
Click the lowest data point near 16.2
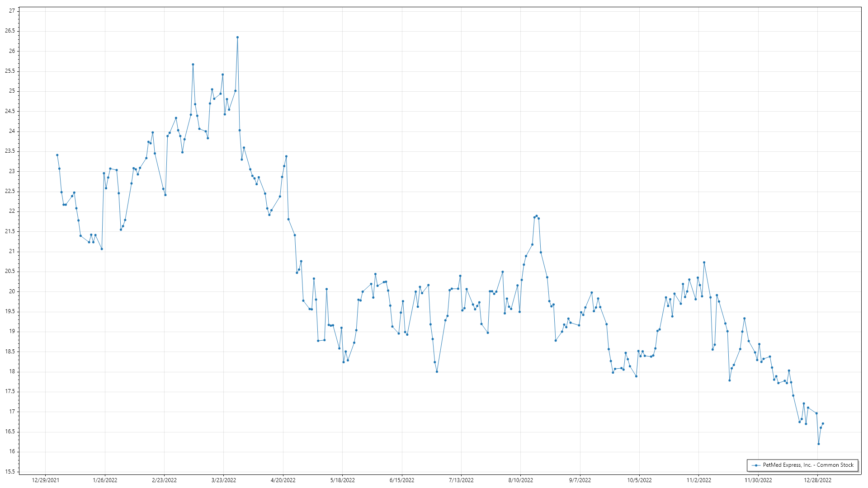click(818, 444)
